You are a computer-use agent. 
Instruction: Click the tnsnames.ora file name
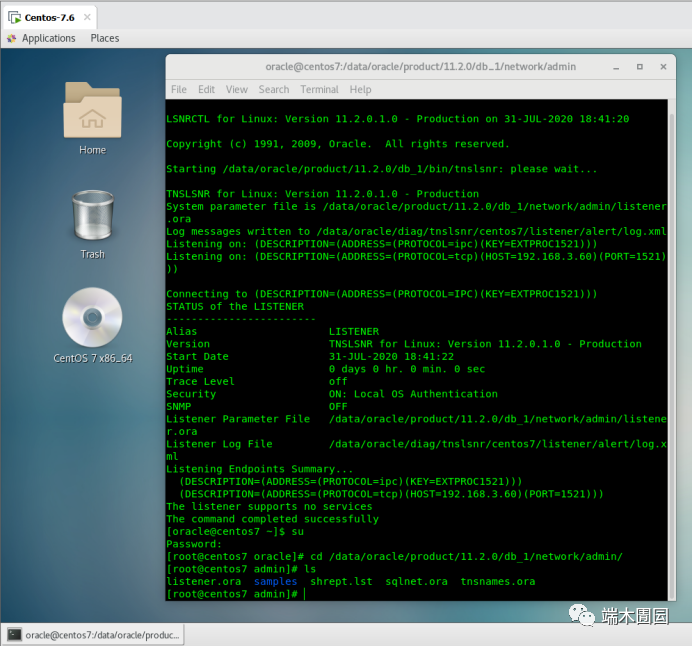pos(497,582)
